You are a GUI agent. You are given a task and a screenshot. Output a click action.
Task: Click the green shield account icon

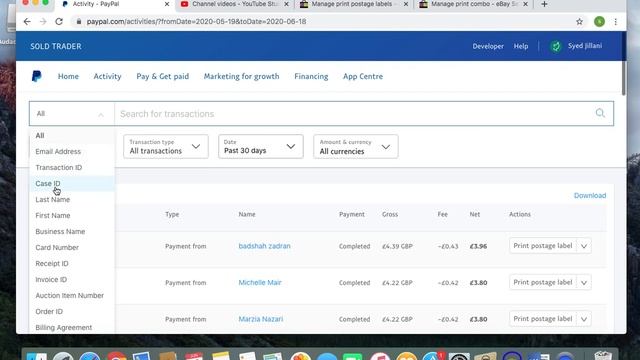tap(556, 46)
